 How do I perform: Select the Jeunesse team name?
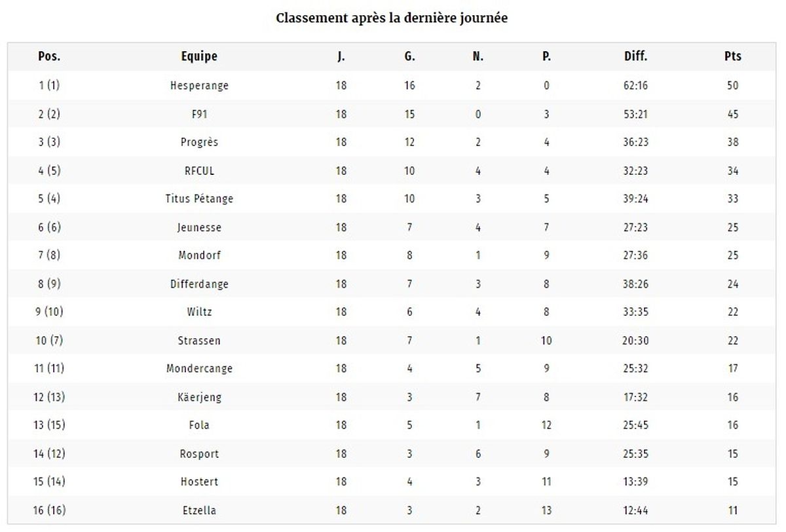(199, 227)
